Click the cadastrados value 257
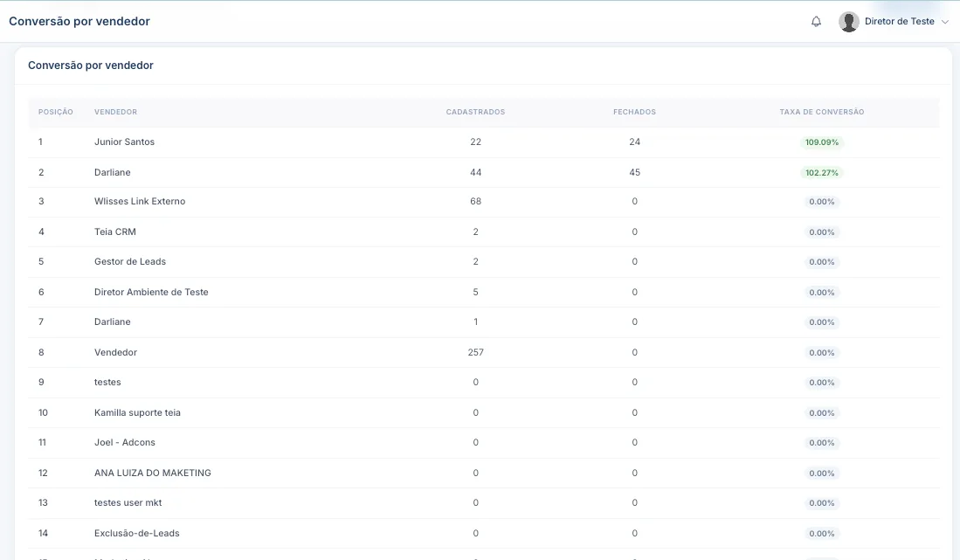Screen dimensions: 960x560 click(x=476, y=353)
